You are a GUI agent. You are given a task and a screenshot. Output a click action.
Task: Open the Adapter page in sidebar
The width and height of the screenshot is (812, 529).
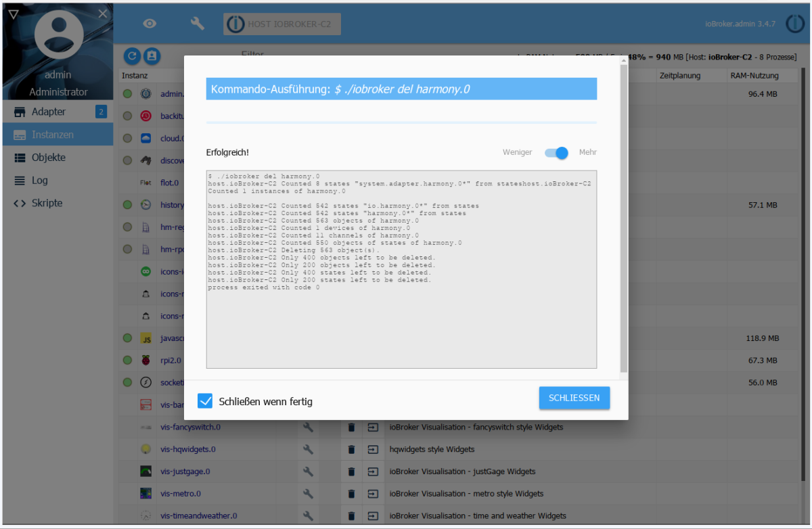point(58,112)
